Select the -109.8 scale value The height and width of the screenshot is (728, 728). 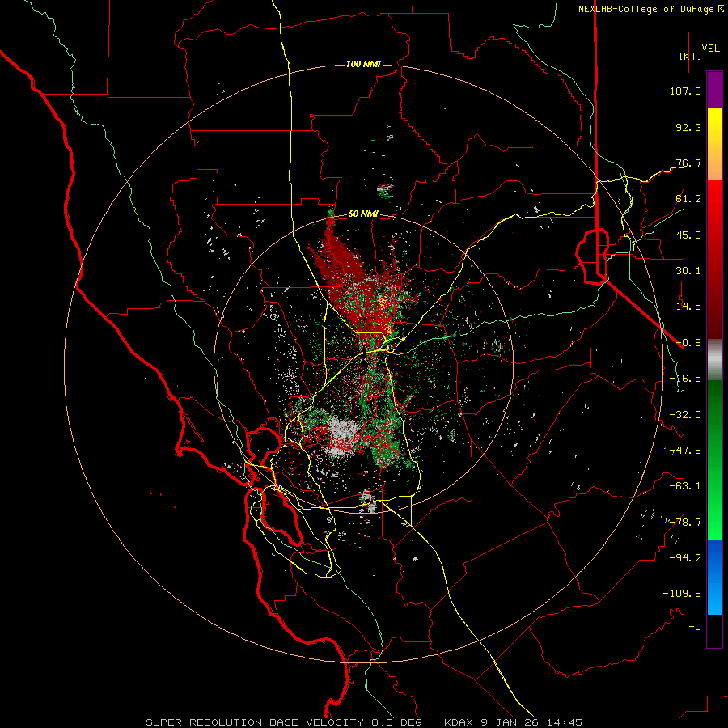[x=682, y=594]
